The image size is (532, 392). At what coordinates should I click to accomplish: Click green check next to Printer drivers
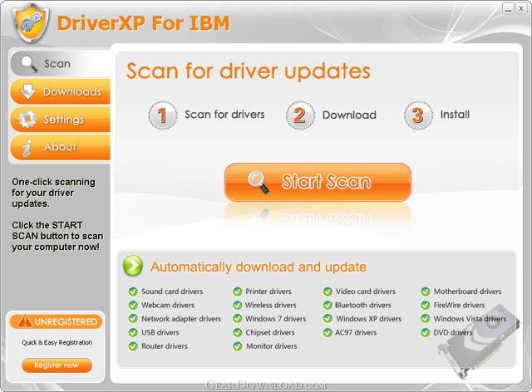pyautogui.click(x=238, y=292)
